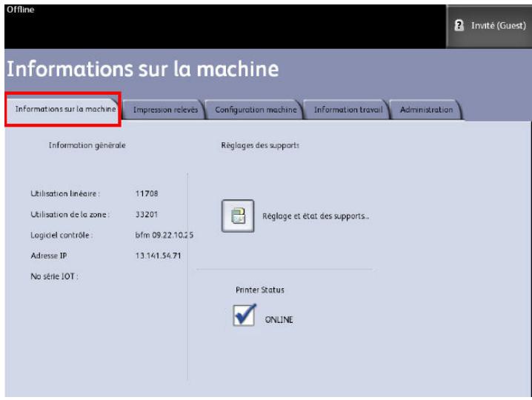Click the Réglage et état des supports label

[x=316, y=216]
